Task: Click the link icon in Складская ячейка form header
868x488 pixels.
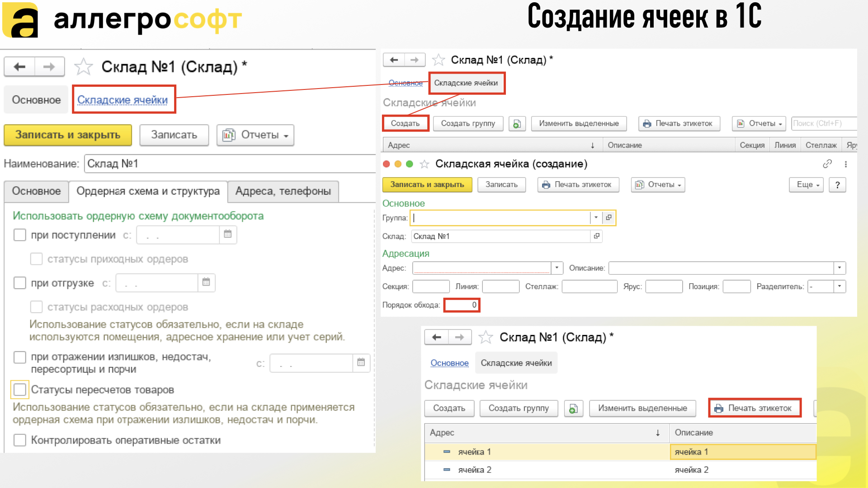Action: pyautogui.click(x=827, y=164)
